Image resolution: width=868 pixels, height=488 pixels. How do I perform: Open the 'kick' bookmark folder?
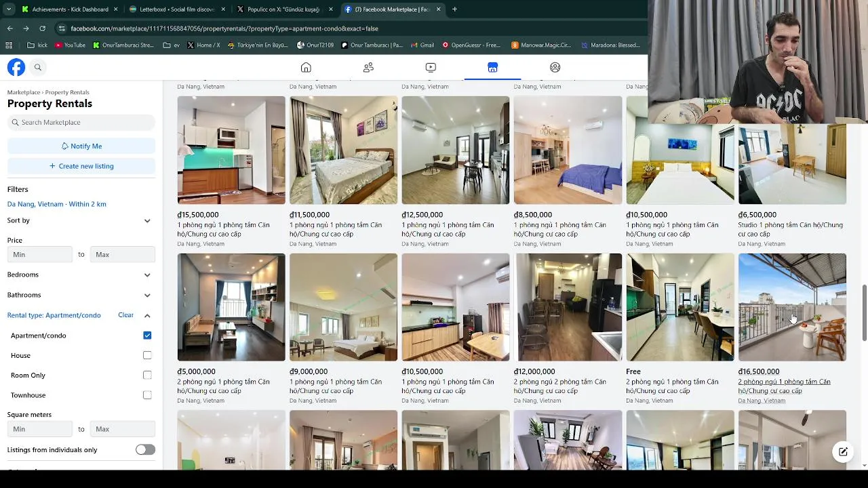click(x=37, y=45)
